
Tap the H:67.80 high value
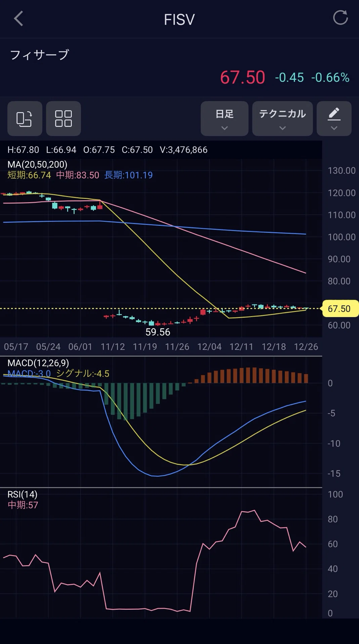click(23, 150)
